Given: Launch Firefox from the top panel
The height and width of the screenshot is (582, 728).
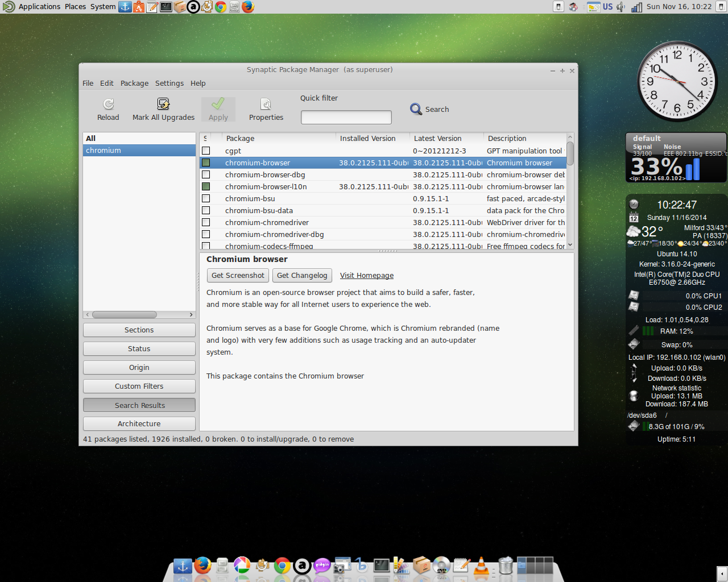Looking at the screenshot, I should tap(248, 7).
